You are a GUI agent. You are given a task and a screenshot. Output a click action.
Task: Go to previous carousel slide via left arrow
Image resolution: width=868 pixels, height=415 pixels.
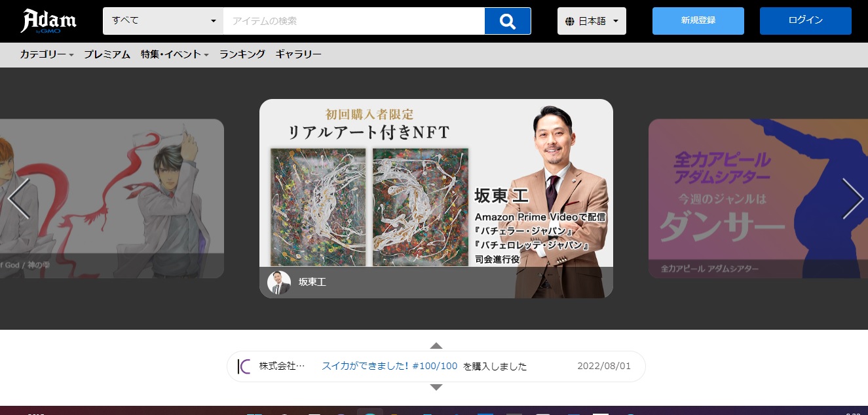coord(19,199)
